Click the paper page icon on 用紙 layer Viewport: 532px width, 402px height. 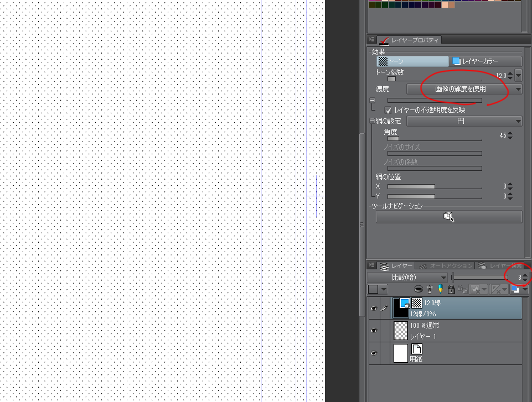[x=417, y=349]
